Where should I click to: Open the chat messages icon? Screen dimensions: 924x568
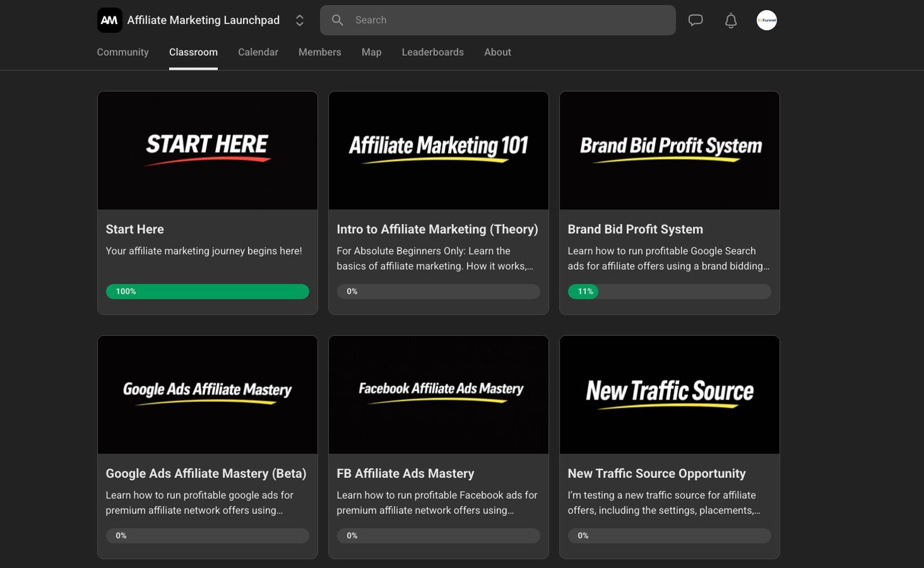[695, 20]
